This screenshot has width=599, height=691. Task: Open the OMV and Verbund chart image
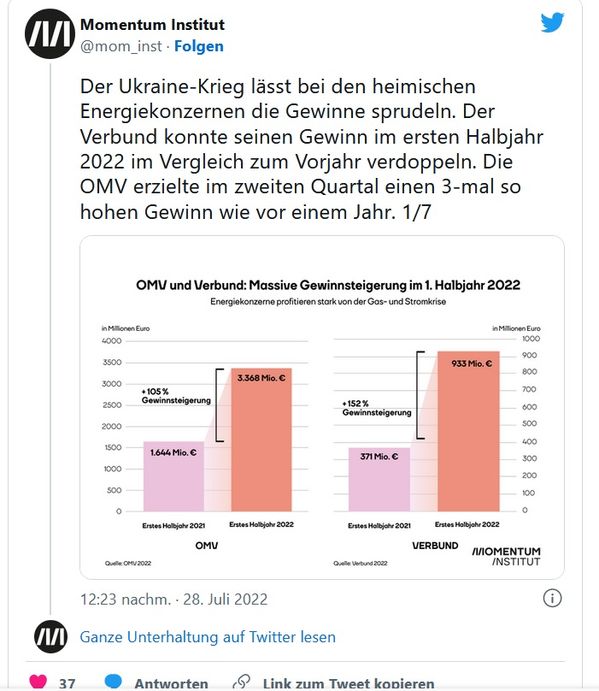(x=322, y=408)
